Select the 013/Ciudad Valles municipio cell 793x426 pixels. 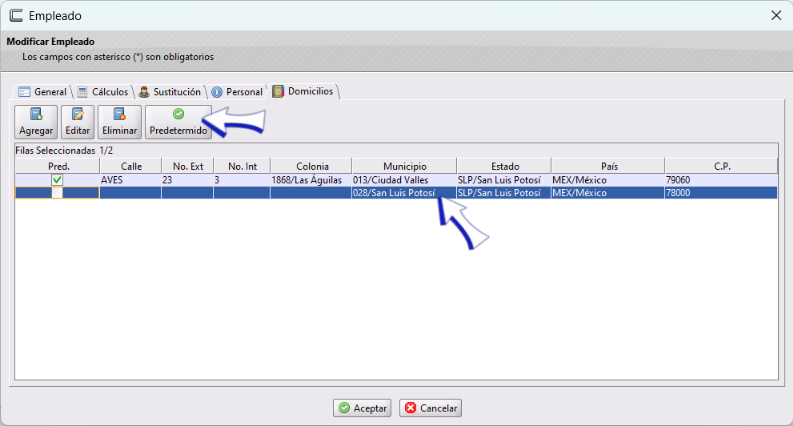tap(404, 180)
